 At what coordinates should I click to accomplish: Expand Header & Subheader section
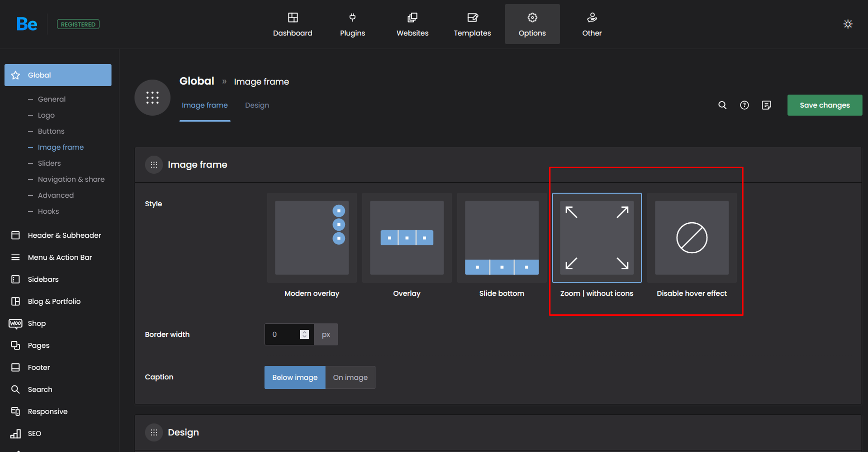(x=58, y=235)
